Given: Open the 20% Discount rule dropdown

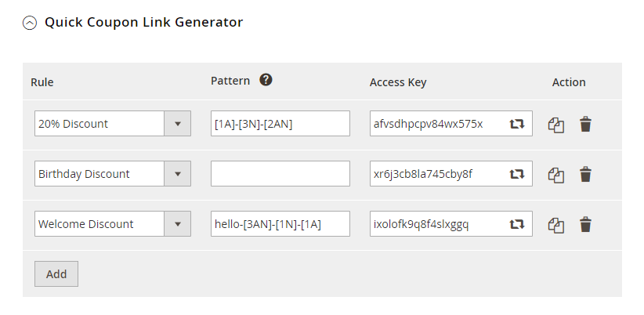Looking at the screenshot, I should click(x=112, y=124).
